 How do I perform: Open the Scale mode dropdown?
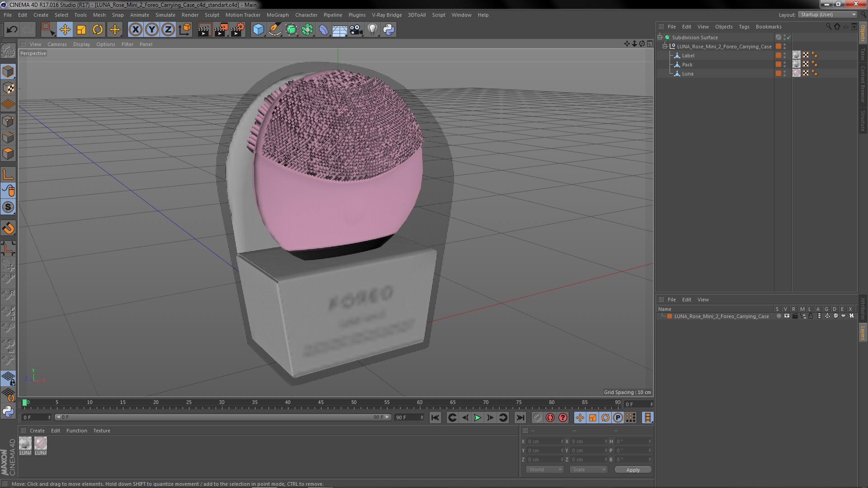point(588,469)
